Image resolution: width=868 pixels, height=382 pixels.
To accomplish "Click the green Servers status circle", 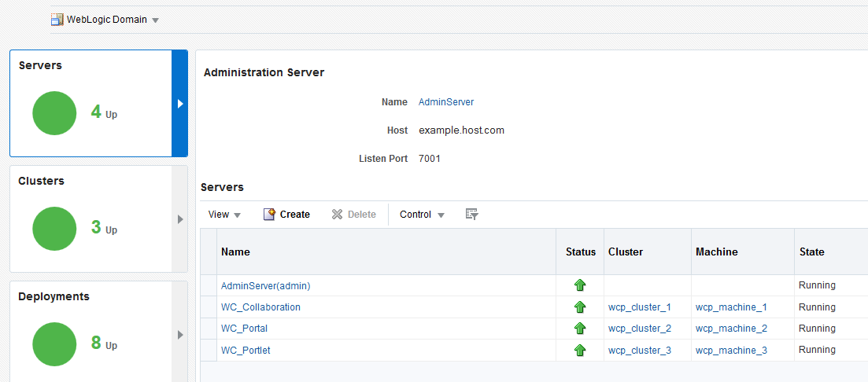I will pyautogui.click(x=54, y=113).
